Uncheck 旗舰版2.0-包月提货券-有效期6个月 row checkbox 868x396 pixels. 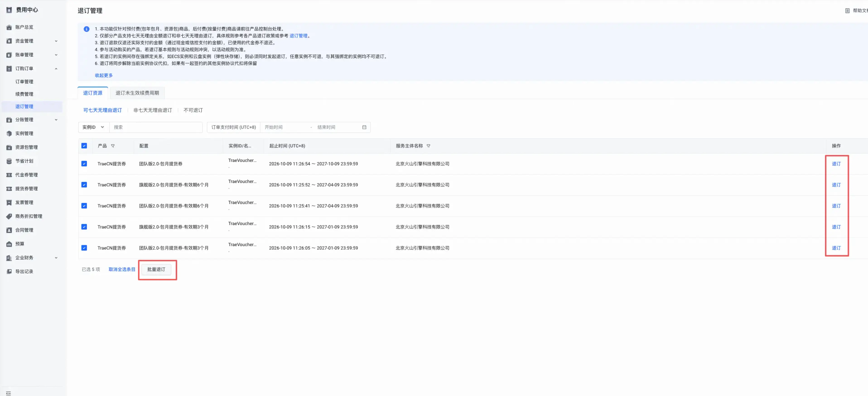(84, 185)
